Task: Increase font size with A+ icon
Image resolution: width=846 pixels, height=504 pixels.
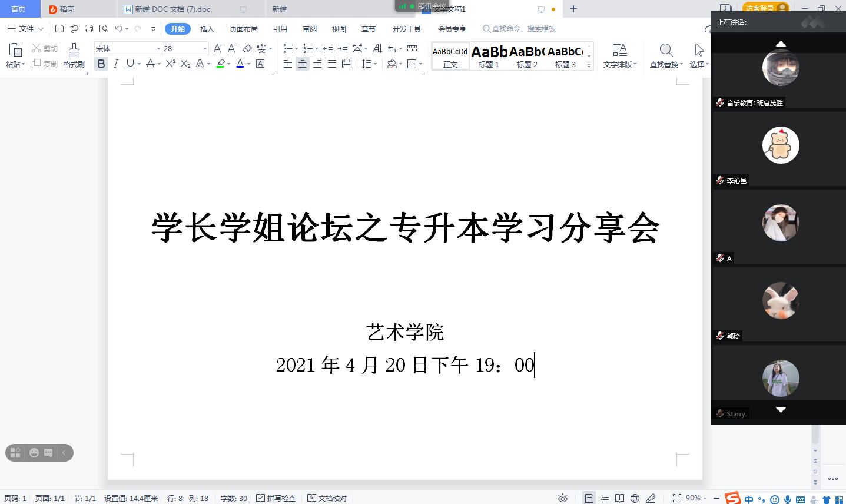Action: click(x=218, y=48)
